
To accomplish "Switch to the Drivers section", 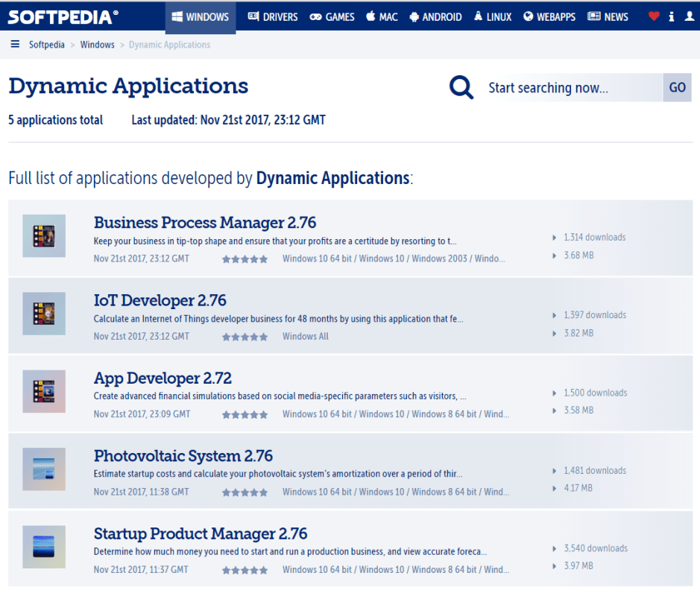I will 272,16.
